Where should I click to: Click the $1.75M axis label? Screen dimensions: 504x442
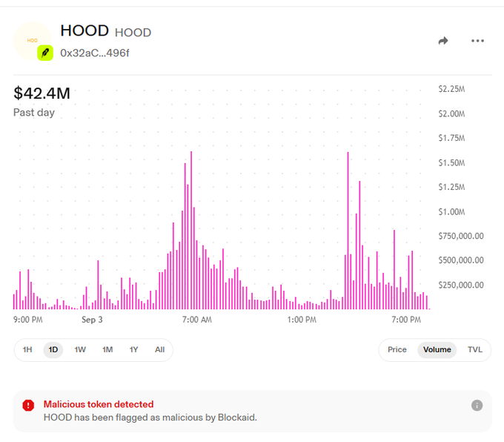pos(451,138)
